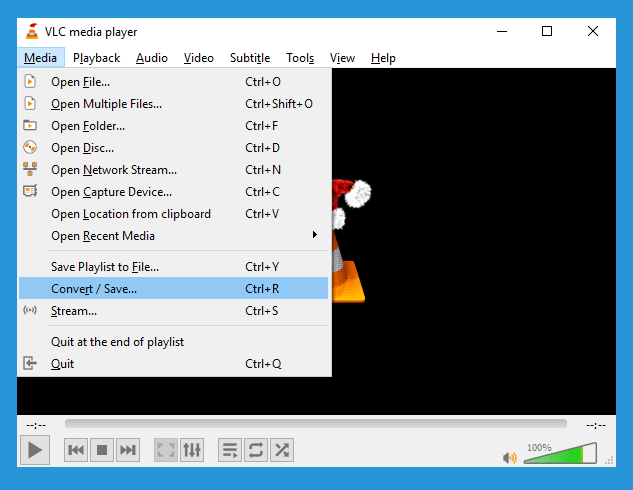Click elapsed time label left of seek bar

tap(36, 425)
